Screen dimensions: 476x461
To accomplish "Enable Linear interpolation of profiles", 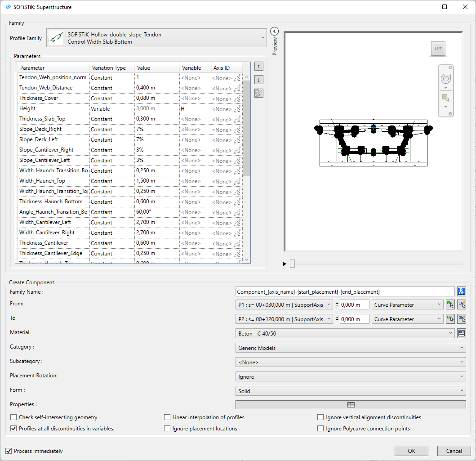I will pyautogui.click(x=167, y=417).
